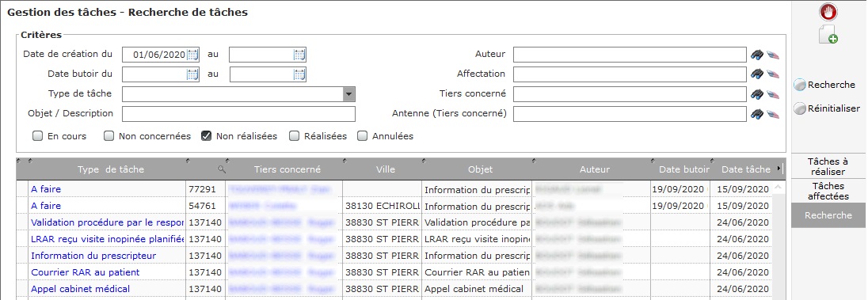868x300 pixels.
Task: Sort by the Type de tâche column header
Action: tap(111, 169)
